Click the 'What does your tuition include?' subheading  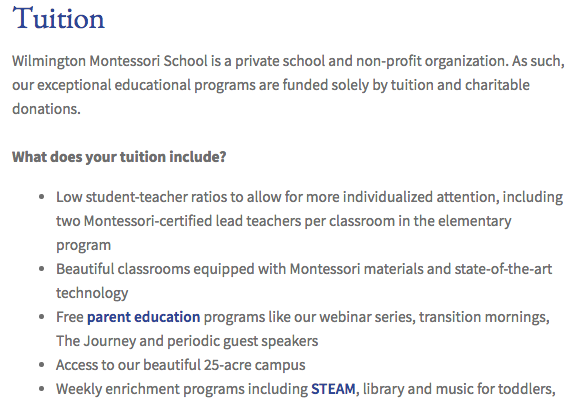pos(119,157)
